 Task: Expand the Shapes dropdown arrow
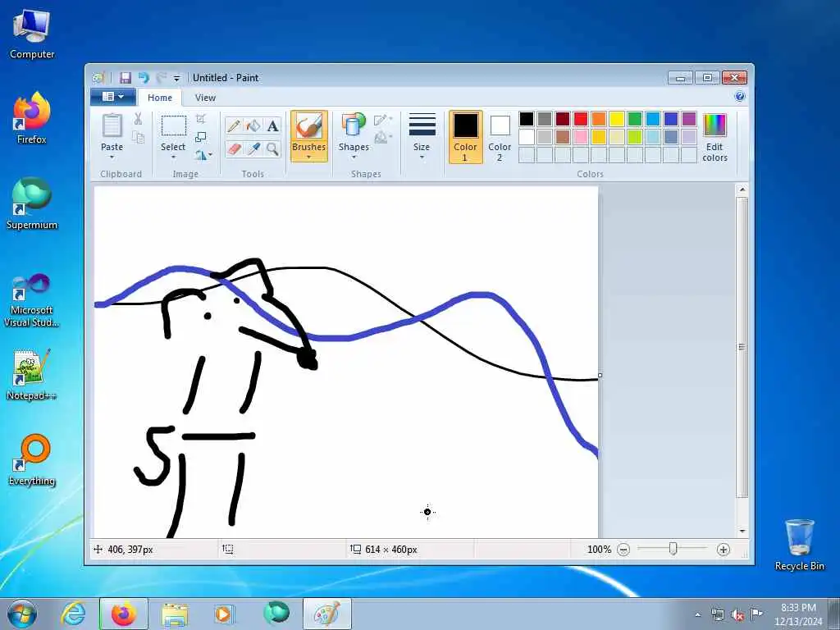coord(354,157)
